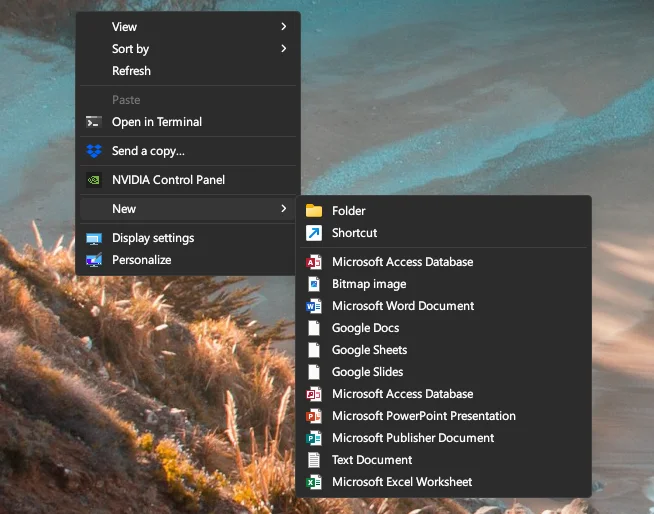Click the Access Database label below Google Slides
Screen dimensions: 654x514
tap(402, 394)
